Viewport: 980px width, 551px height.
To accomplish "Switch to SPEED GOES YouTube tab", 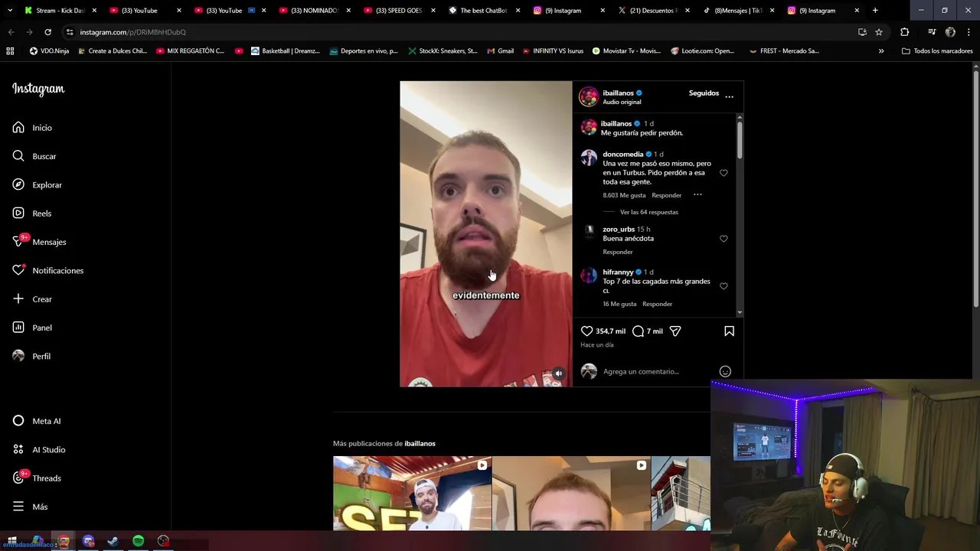I will 399,11.
